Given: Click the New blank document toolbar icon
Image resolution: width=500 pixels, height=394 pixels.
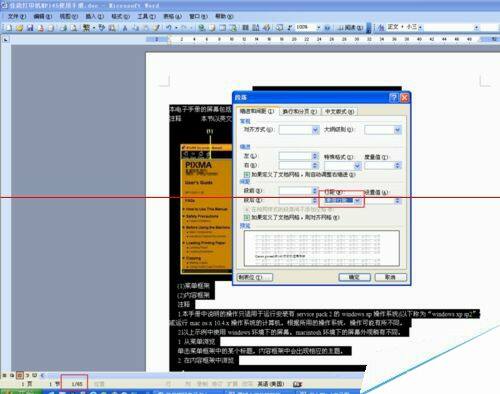Looking at the screenshot, I should click(x=9, y=28).
